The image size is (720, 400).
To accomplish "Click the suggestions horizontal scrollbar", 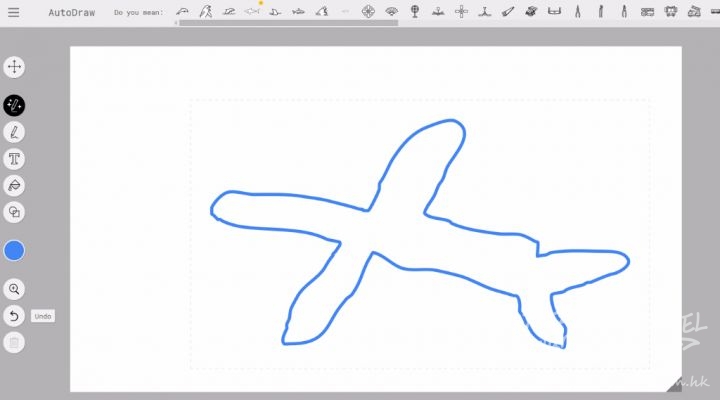I will 300,23.
